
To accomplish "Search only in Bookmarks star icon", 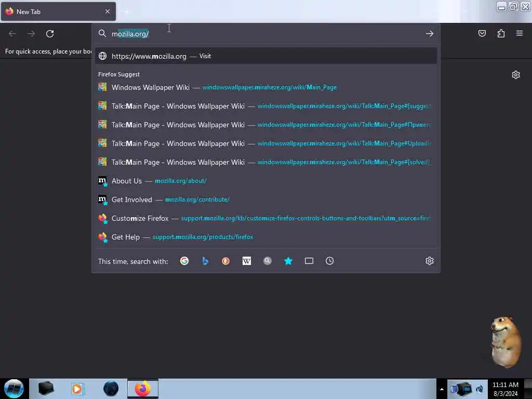I will 288,261.
